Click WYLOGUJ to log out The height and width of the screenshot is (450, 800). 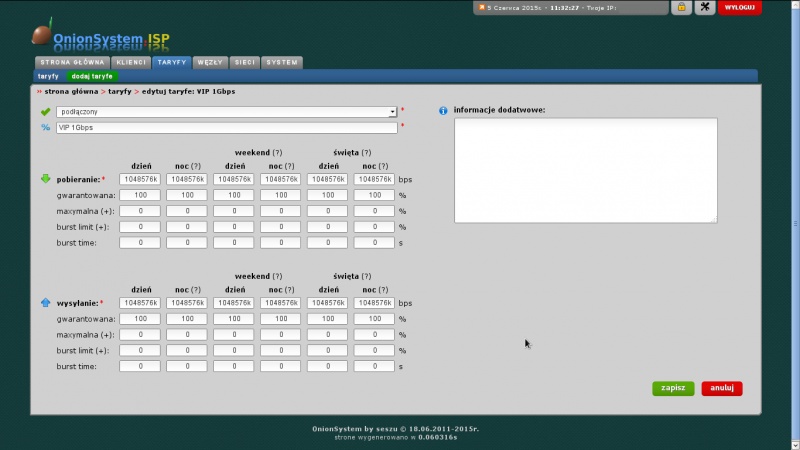pos(740,7)
